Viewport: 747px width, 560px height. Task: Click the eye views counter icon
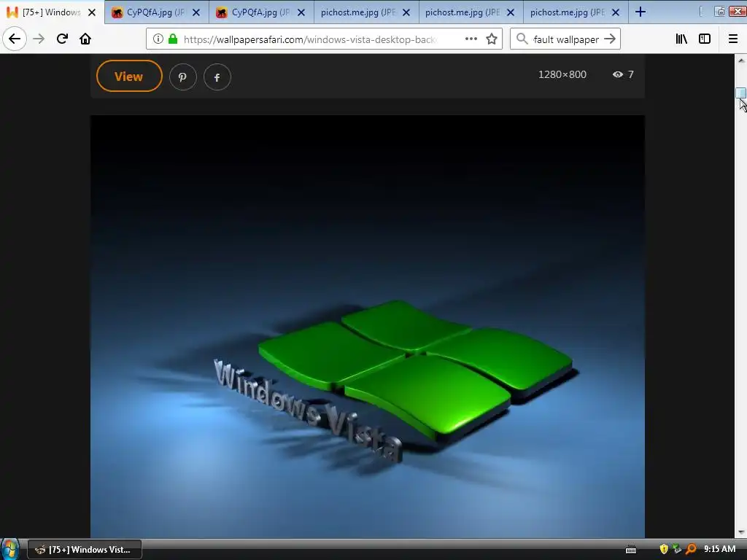[x=617, y=74]
